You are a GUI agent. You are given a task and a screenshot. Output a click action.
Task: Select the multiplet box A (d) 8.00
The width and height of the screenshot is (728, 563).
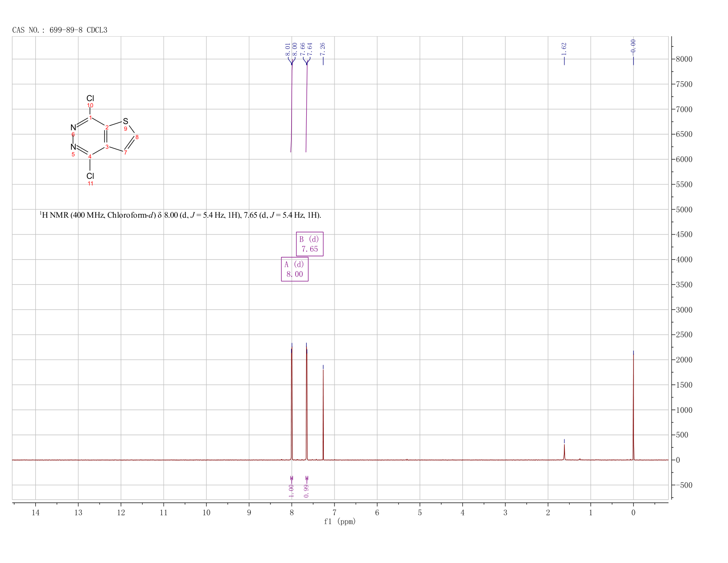coord(295,269)
